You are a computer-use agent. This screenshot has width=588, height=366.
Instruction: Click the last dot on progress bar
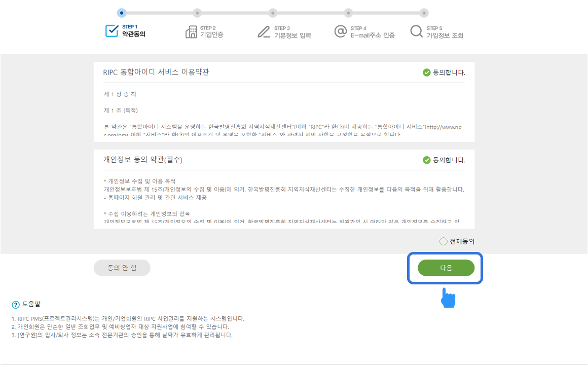pyautogui.click(x=424, y=13)
